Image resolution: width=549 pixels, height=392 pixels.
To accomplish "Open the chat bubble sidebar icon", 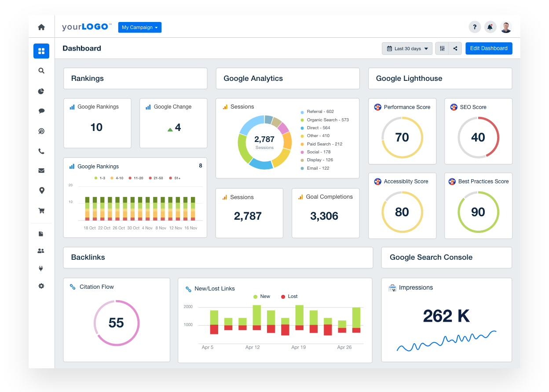I will click(41, 111).
